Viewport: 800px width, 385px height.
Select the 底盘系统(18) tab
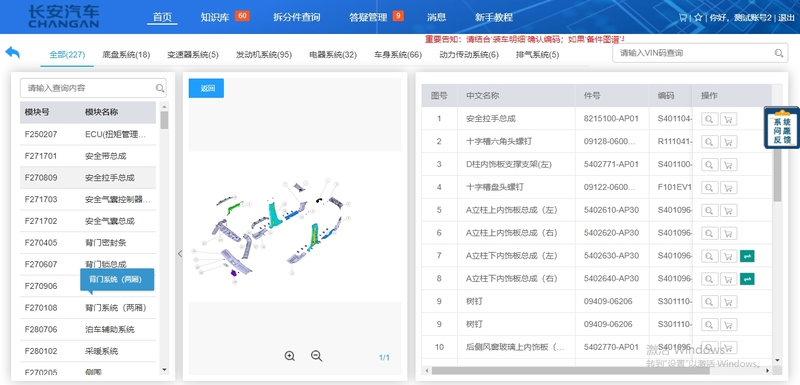pyautogui.click(x=126, y=55)
